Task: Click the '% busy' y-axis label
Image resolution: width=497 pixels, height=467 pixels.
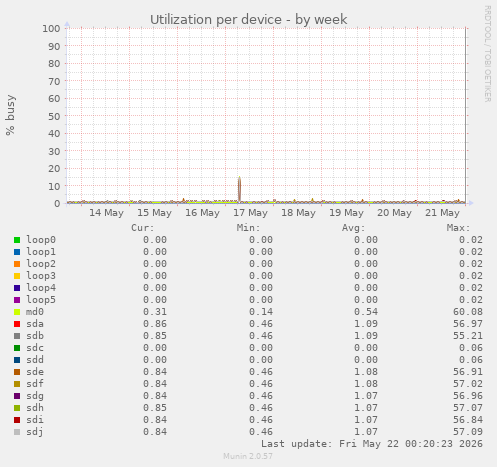Action: point(10,115)
